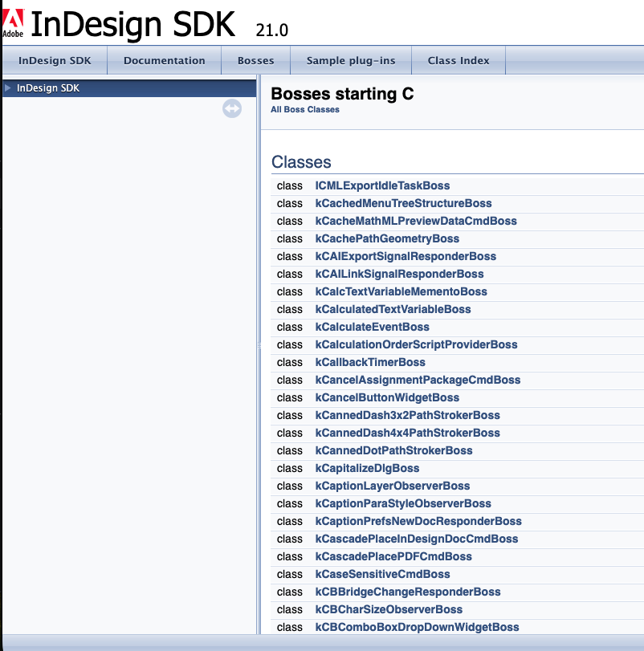Open the Class Index tab
The image size is (644, 651).
point(459,60)
